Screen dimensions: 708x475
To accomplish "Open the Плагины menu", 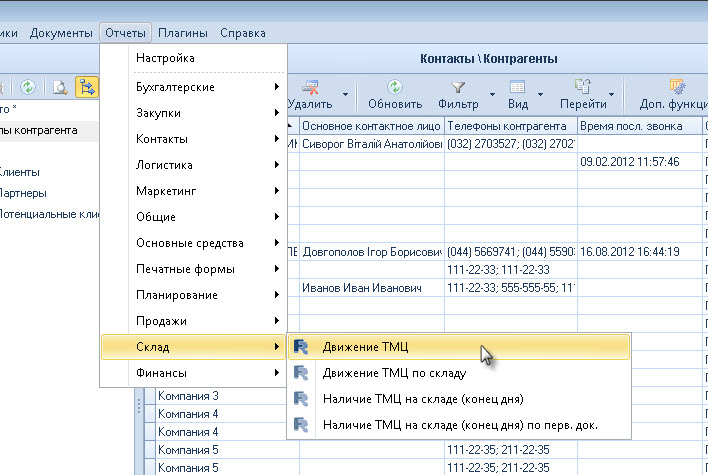I will point(182,33).
